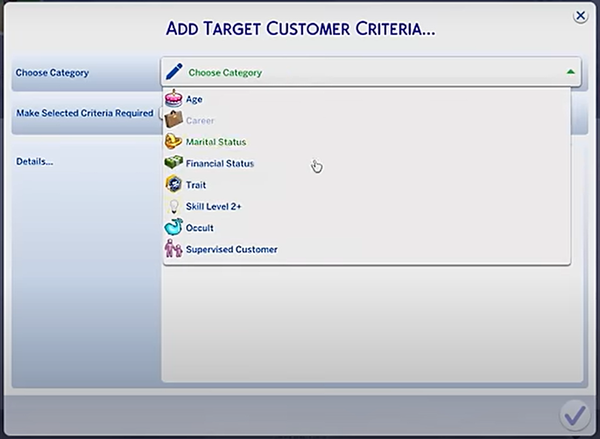Close the Add Target Customer Criteria dialog

coord(580,16)
